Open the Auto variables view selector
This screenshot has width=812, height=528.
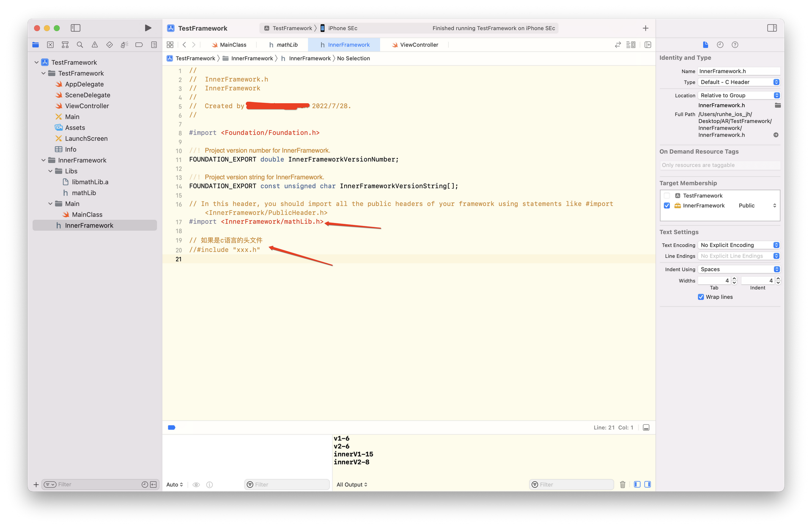click(x=175, y=485)
